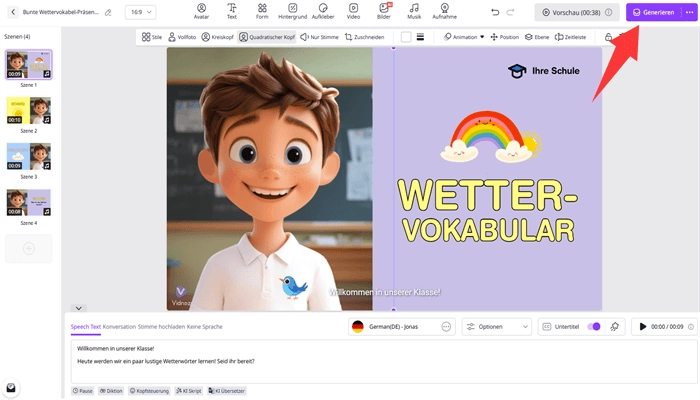Screen dimensions: 700x400
Task: Open the Video media tool
Action: click(353, 11)
